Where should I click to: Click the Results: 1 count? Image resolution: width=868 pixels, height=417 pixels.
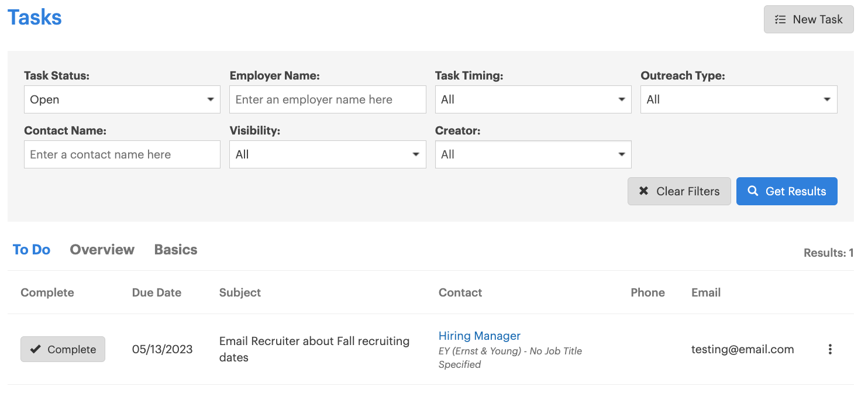point(828,253)
